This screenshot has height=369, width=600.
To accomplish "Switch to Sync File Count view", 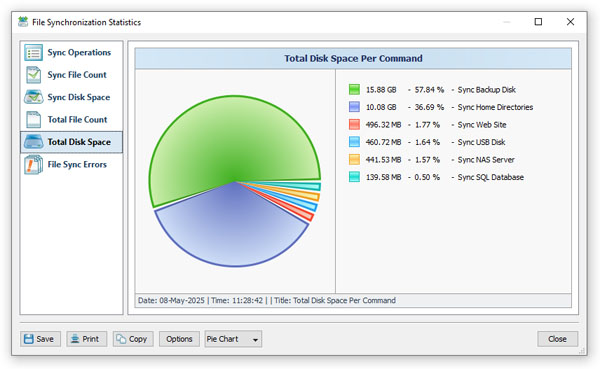I will coord(72,75).
